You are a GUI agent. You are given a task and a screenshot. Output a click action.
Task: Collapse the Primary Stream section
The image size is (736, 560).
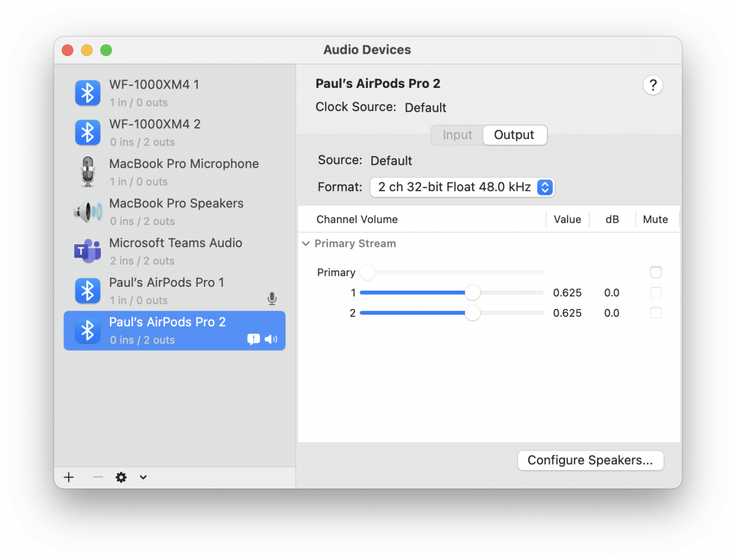[x=306, y=244]
